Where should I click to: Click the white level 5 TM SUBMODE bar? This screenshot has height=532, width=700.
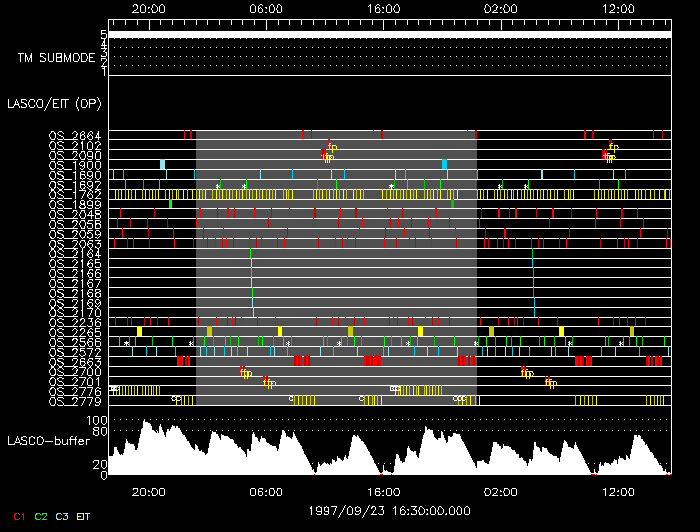tap(388, 34)
